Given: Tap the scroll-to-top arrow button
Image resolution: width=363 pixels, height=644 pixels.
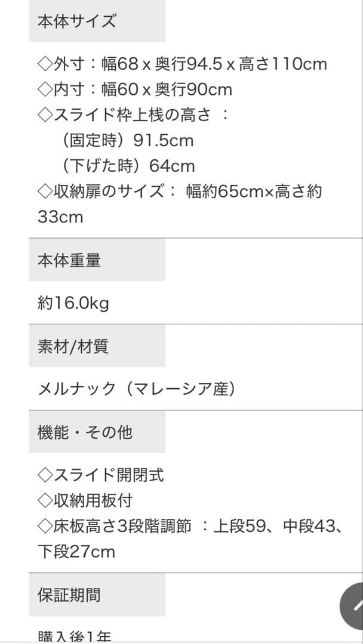Looking at the screenshot, I should click(x=353, y=606).
